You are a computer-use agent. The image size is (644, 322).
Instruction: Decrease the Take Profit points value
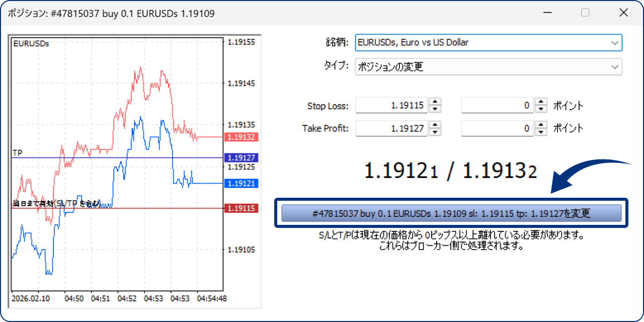(541, 132)
